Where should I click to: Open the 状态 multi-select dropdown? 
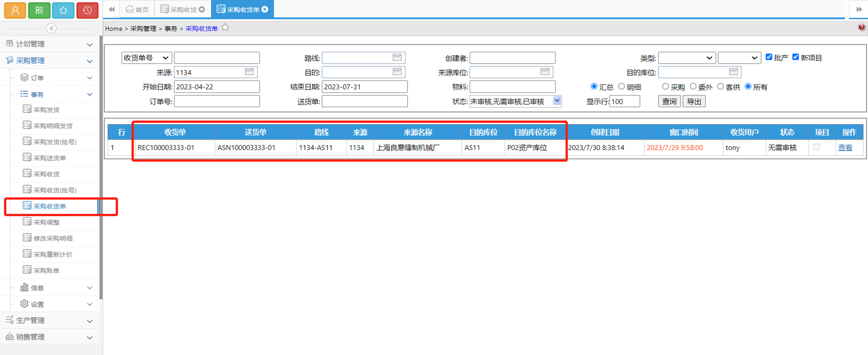pos(557,101)
